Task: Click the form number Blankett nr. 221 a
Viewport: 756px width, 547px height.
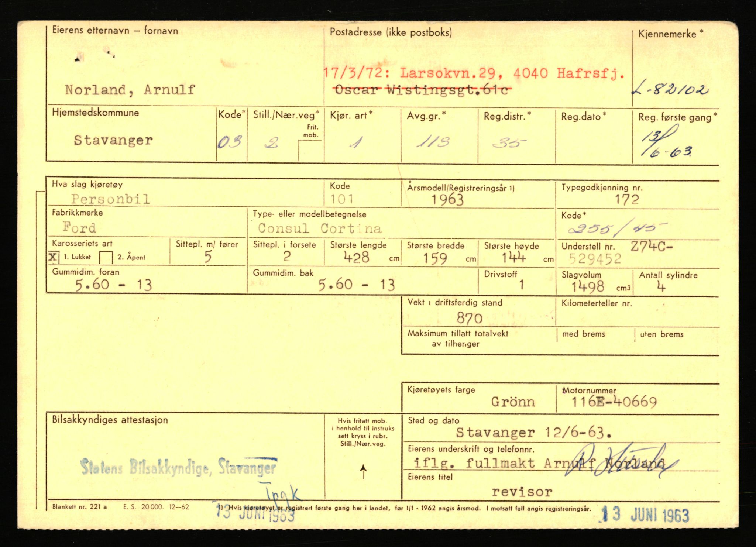Action: coord(79,507)
